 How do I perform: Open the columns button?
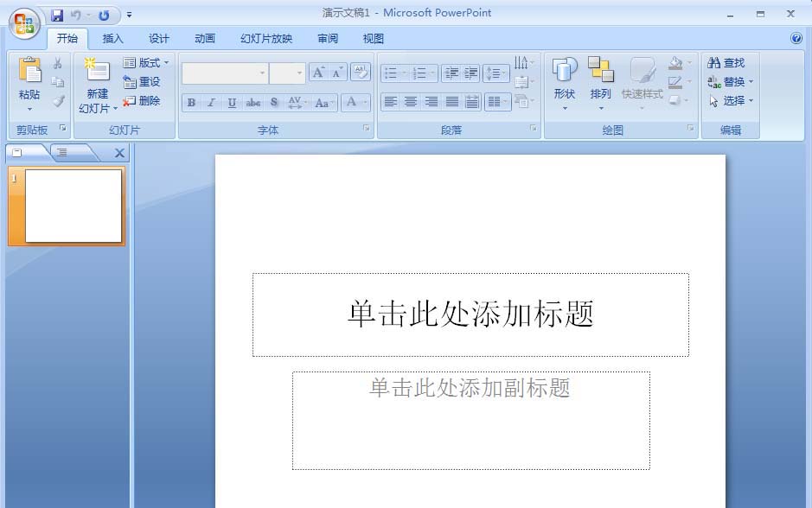[497, 102]
